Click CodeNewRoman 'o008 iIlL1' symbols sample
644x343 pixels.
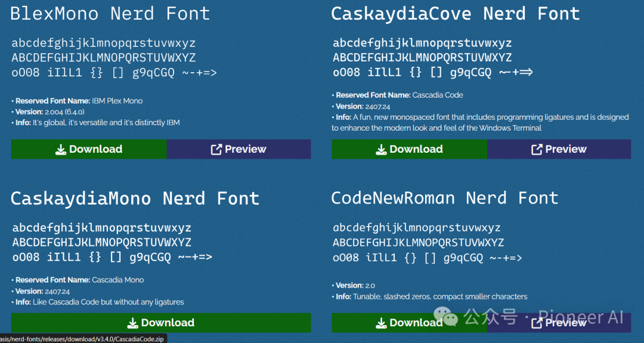tap(427, 258)
